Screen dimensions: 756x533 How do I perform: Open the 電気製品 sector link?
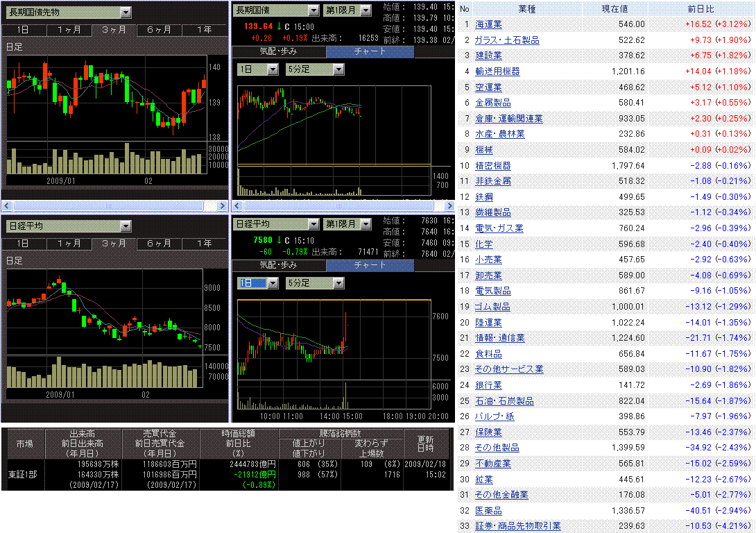pyautogui.click(x=492, y=291)
